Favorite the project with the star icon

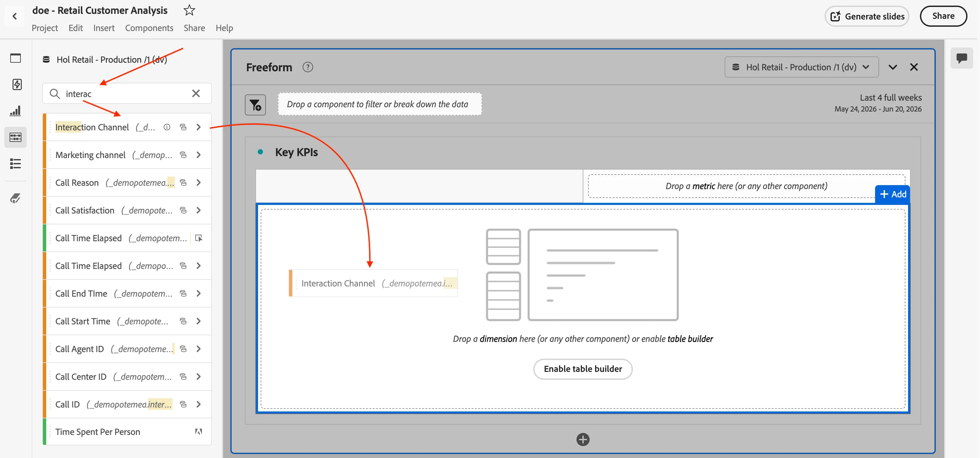pos(189,10)
